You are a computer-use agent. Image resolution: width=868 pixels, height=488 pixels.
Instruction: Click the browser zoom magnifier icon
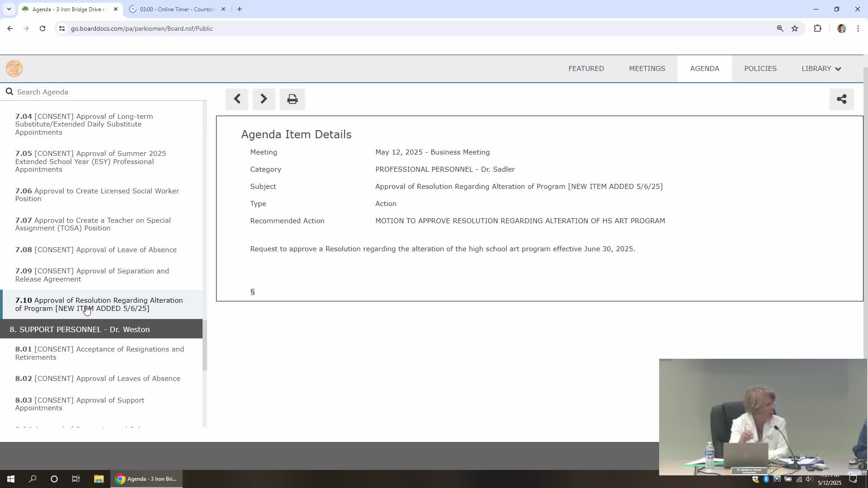(780, 28)
